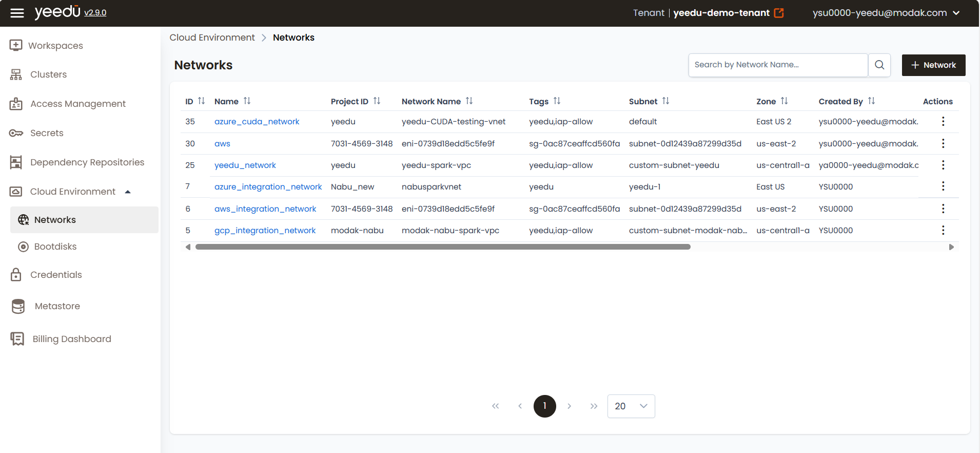
Task: Click the Credentials lock icon
Action: point(16,275)
